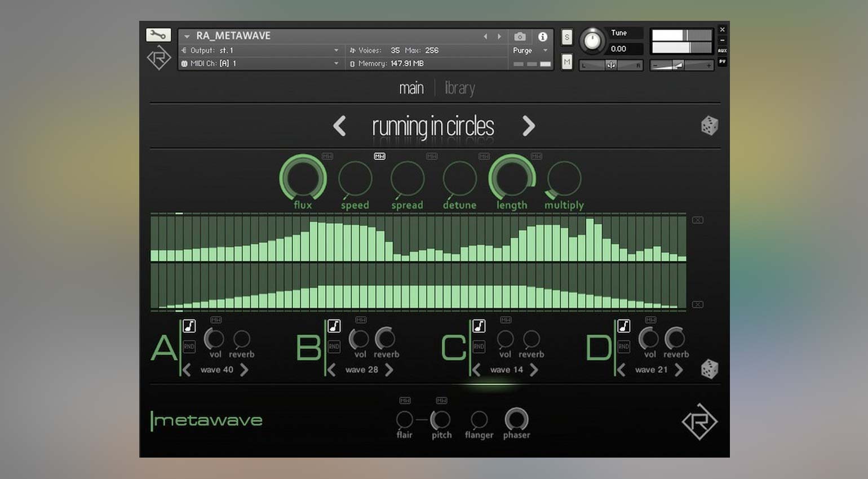Open the MIDI Ch dropdown

pos(260,64)
